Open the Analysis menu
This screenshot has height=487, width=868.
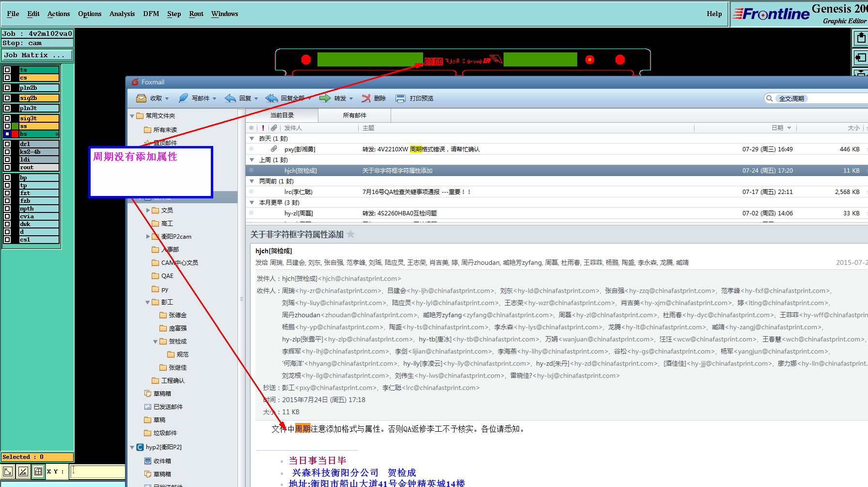tap(122, 14)
